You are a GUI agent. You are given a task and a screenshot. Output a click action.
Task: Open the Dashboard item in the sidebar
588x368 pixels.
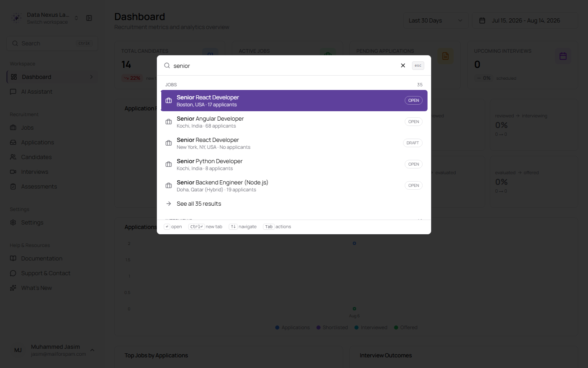click(52, 77)
